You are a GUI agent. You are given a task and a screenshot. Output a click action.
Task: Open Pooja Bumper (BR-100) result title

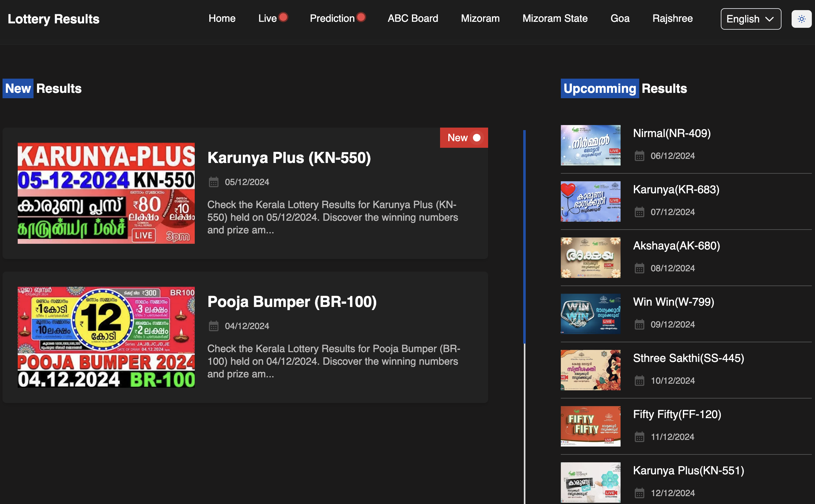pyautogui.click(x=292, y=302)
